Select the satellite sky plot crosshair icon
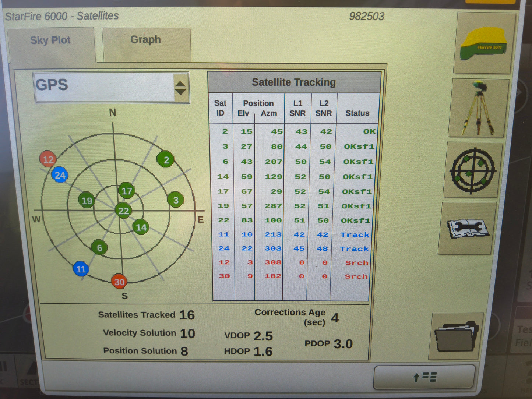The width and height of the screenshot is (532, 399). pyautogui.click(x=473, y=170)
